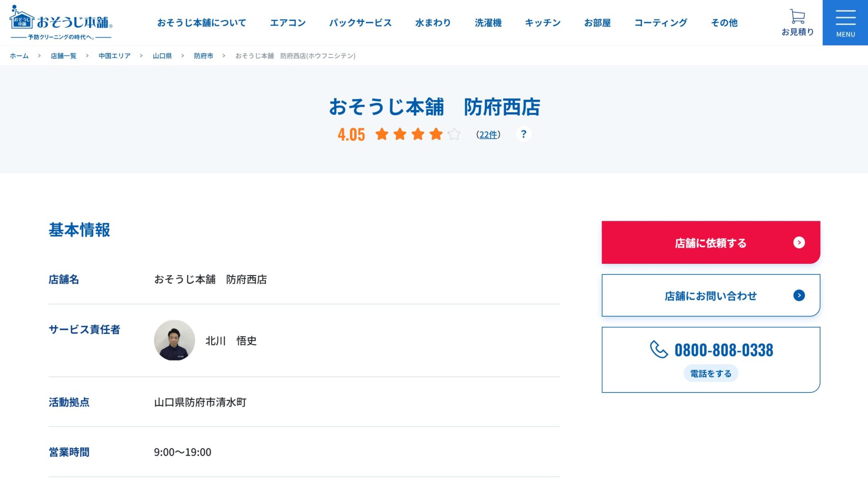Click the first orange rating star

pyautogui.click(x=382, y=134)
